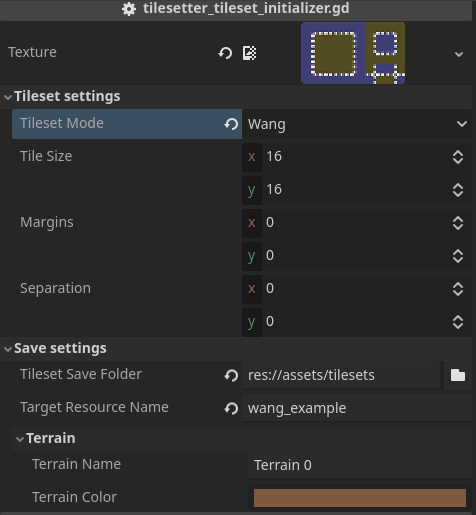The width and height of the screenshot is (476, 515).
Task: Reset the Texture property to default
Action: point(225,53)
